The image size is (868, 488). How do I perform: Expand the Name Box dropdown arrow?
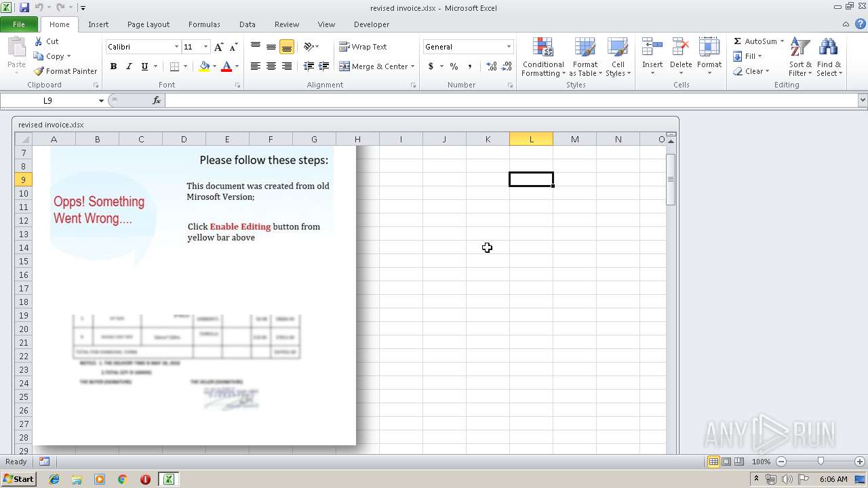(x=101, y=100)
